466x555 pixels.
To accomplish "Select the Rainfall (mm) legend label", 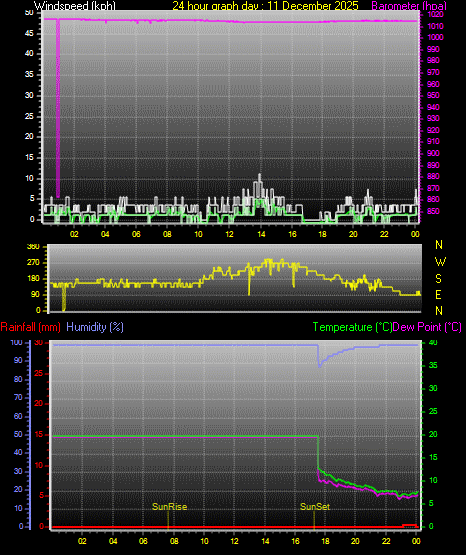I will point(30,327).
